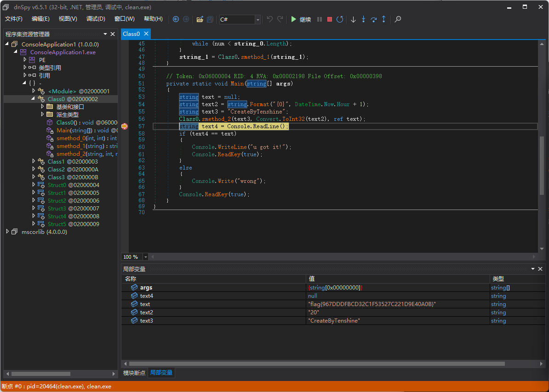Click the undo arrow in toolbar

click(269, 19)
